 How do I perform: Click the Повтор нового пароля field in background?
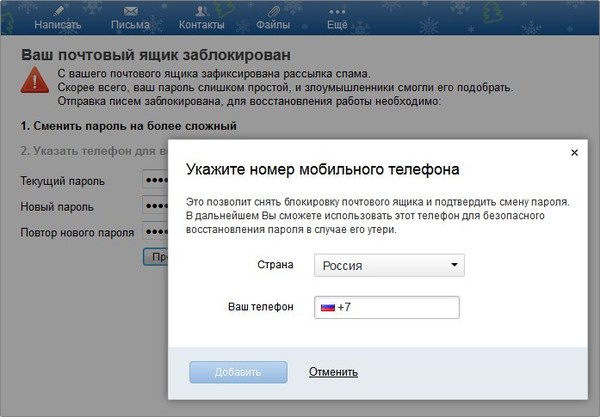(155, 231)
